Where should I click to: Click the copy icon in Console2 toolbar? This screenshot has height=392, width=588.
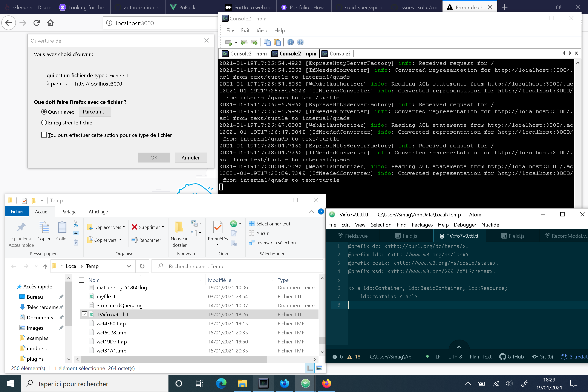[x=267, y=42]
